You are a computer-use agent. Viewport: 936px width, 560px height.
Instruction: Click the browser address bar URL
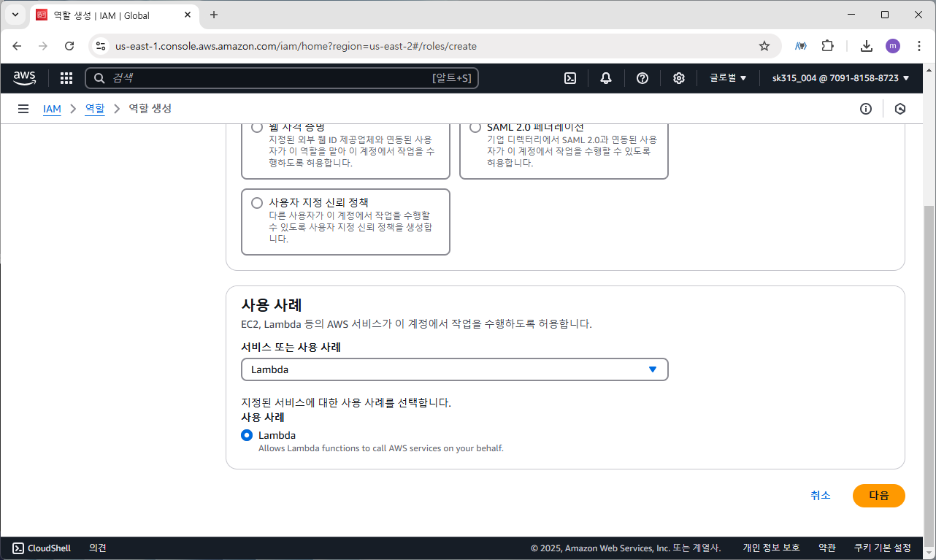296,46
